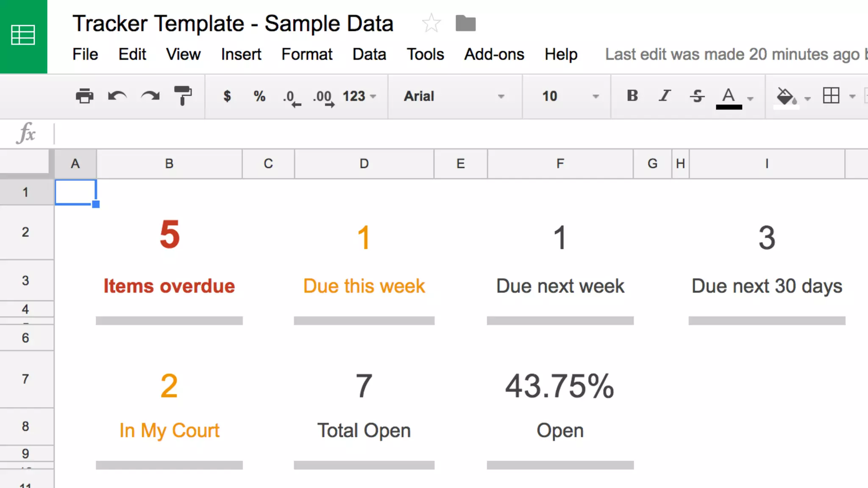This screenshot has width=868, height=488.
Task: Toggle strikethrough formatting
Action: click(x=697, y=96)
